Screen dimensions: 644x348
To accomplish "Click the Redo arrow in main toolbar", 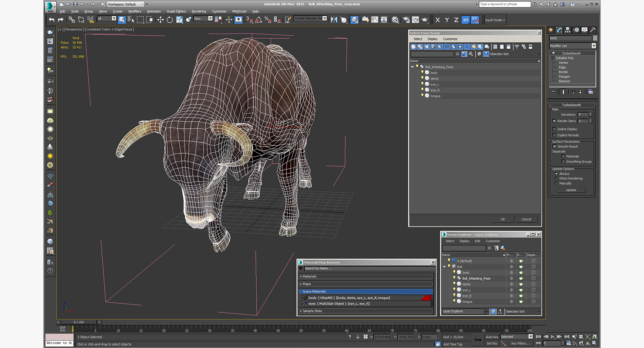I will point(60,20).
